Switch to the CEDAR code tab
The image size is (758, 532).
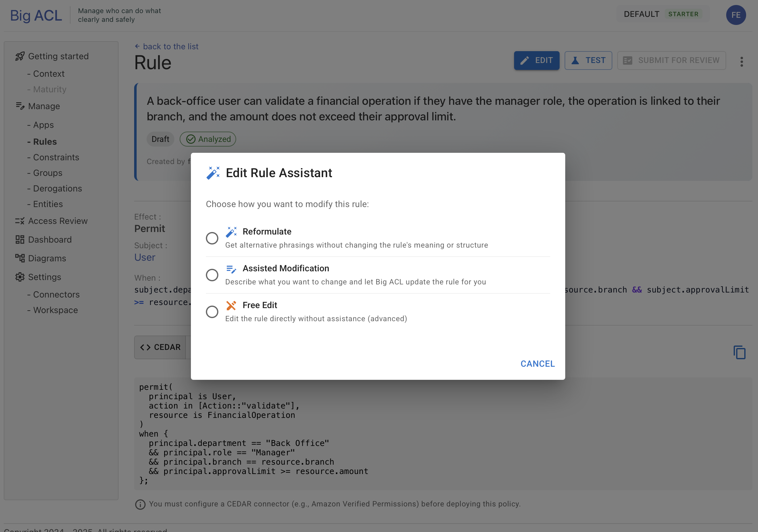tap(160, 347)
